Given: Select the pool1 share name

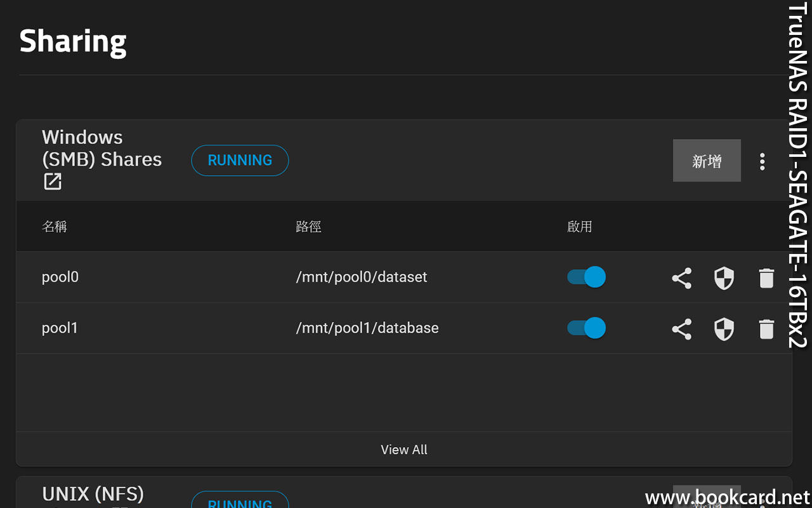Looking at the screenshot, I should [60, 328].
